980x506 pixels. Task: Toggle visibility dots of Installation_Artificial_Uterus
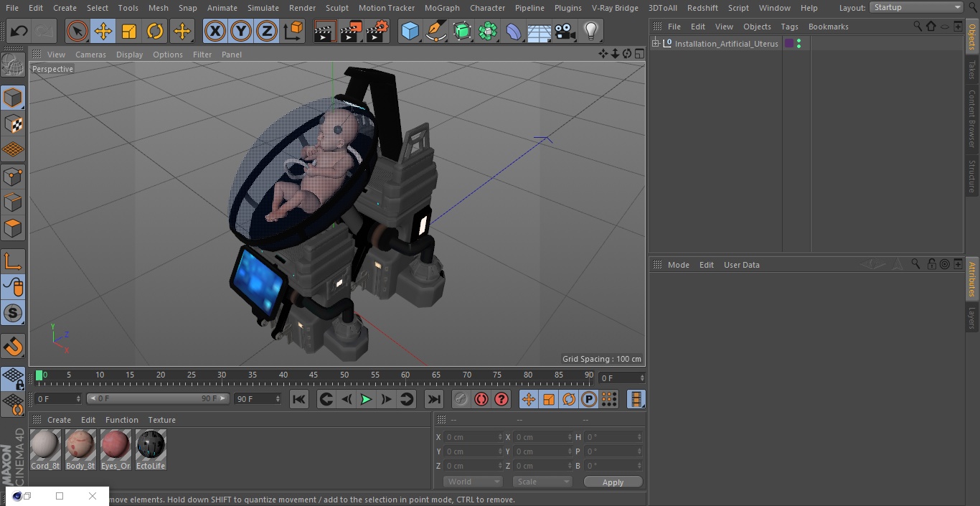(x=798, y=44)
